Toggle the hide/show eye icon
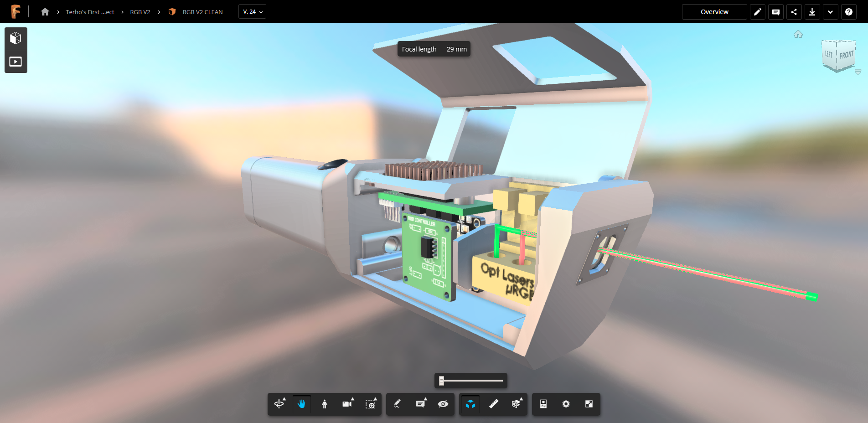868x423 pixels. (x=443, y=404)
